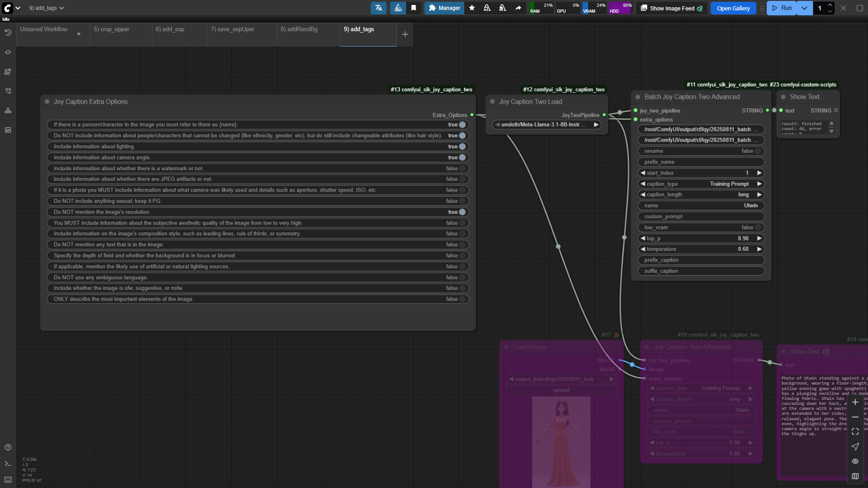
Task: Click the star favorites icon in toolbar
Action: point(472,8)
